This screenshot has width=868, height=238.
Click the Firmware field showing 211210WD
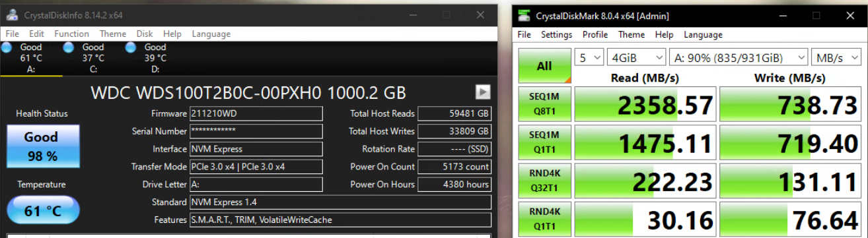click(256, 113)
